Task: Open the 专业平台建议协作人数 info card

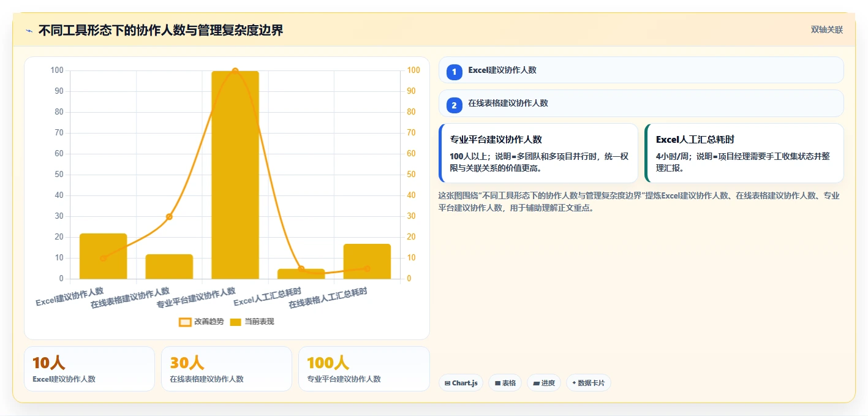Action: 538,153
